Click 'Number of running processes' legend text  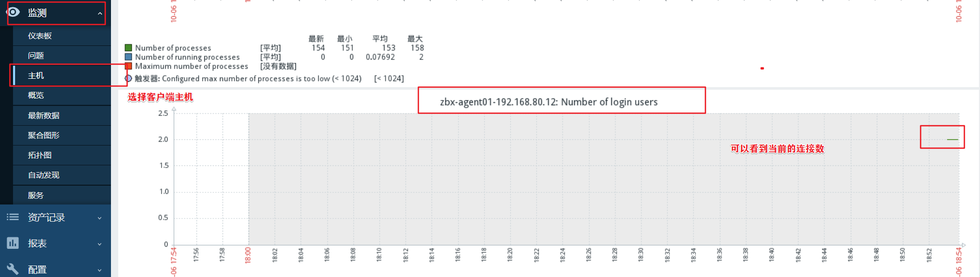click(x=188, y=57)
